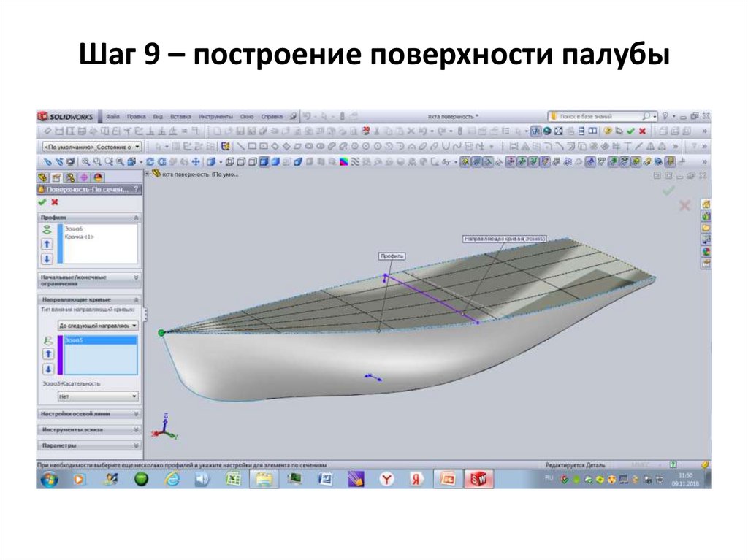The height and width of the screenshot is (560, 748).
Task: Open the configuration display state dropdown
Action: (91, 147)
